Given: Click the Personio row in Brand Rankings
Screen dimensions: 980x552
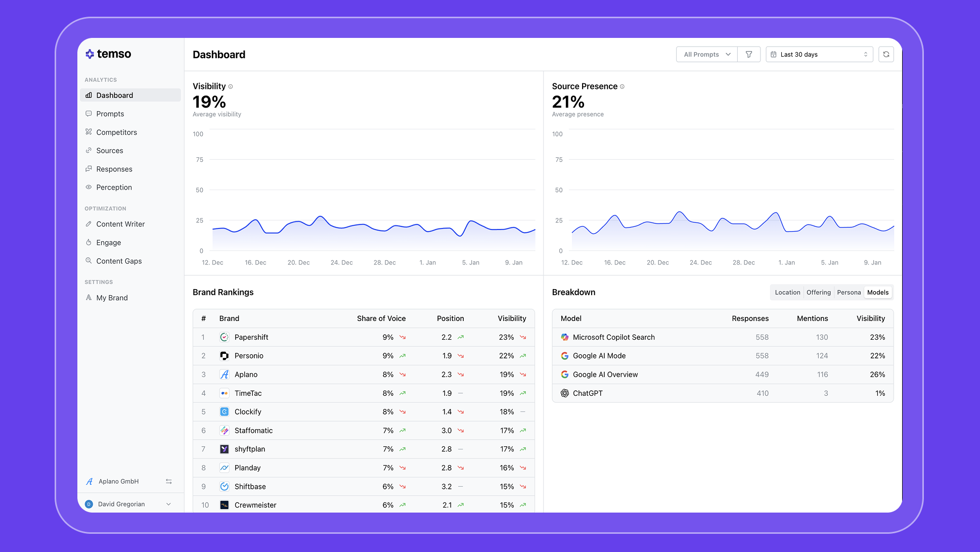Looking at the screenshot, I should coord(249,356).
